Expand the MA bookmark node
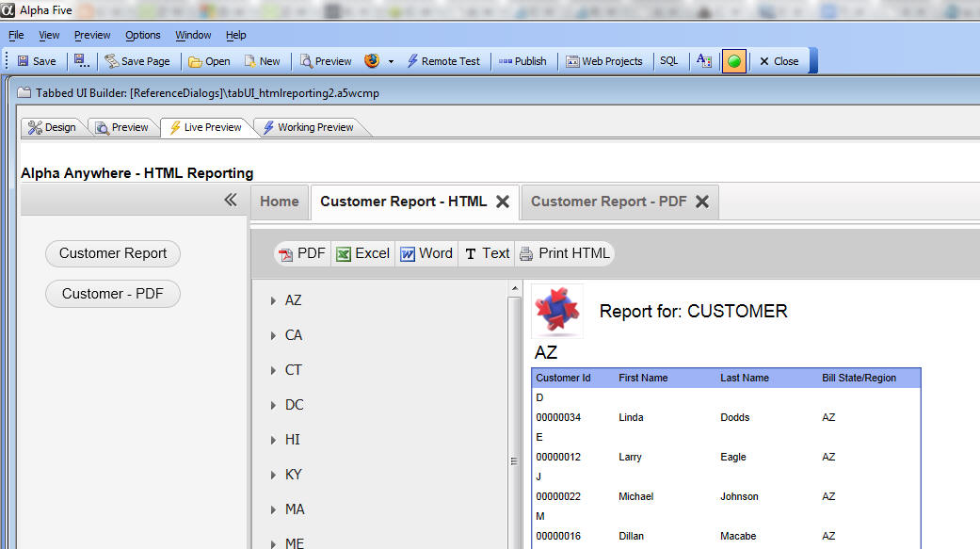The width and height of the screenshot is (980, 549). [273, 510]
